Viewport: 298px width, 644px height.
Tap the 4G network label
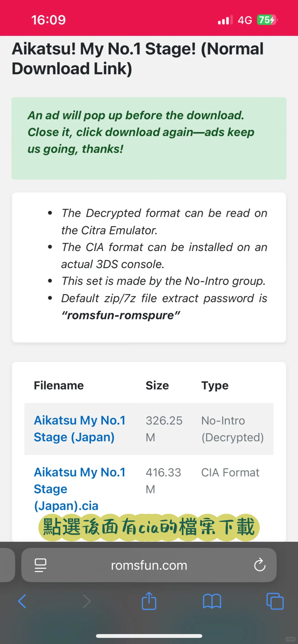tap(245, 20)
